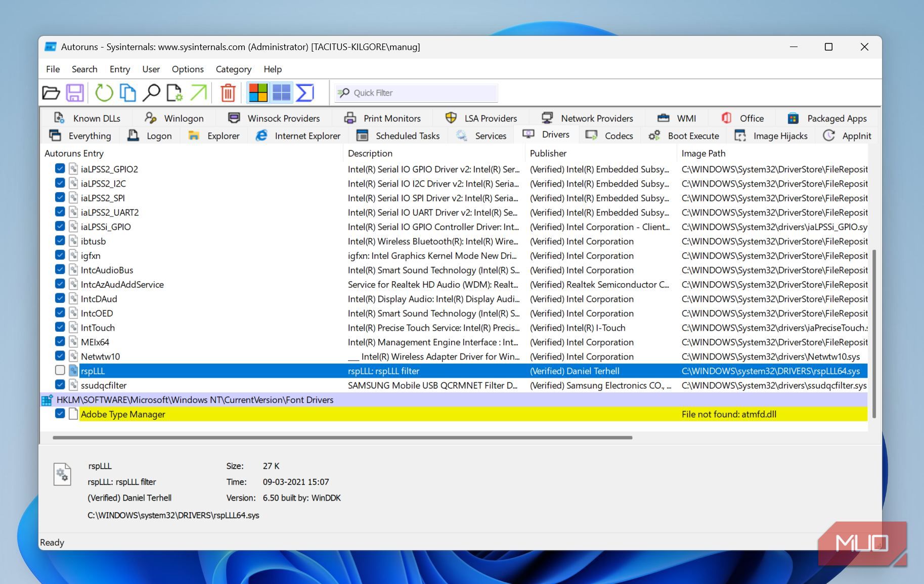Uncheck the Netwtw10 entry checkbox

tap(60, 356)
